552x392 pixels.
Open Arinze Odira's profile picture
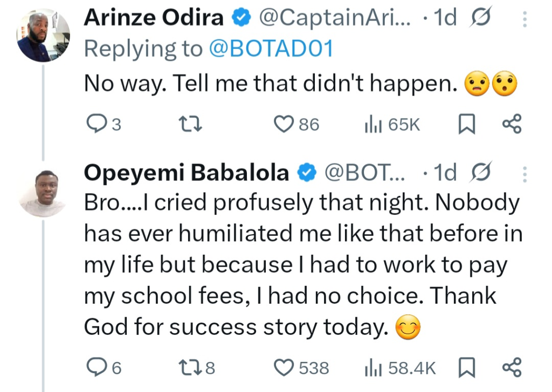pyautogui.click(x=44, y=36)
